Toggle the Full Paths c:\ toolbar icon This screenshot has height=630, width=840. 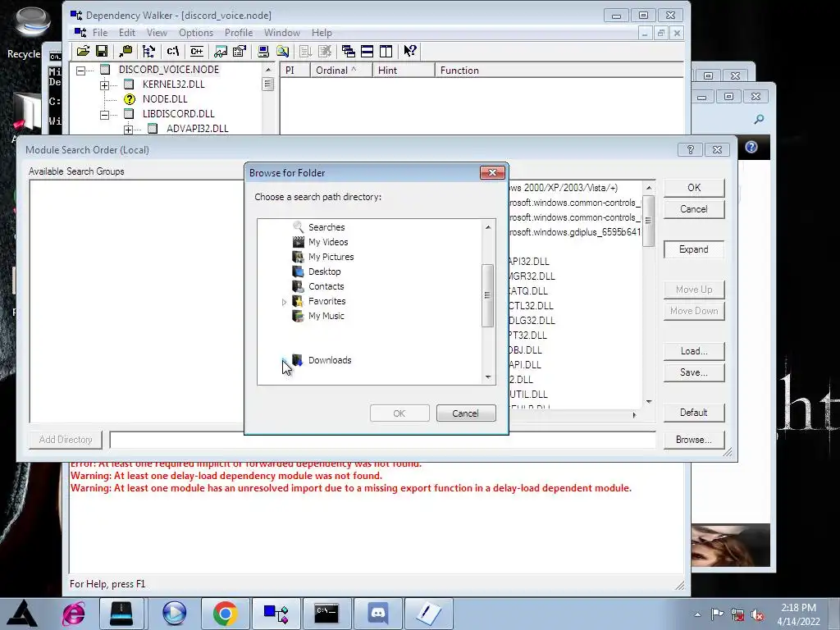172,52
